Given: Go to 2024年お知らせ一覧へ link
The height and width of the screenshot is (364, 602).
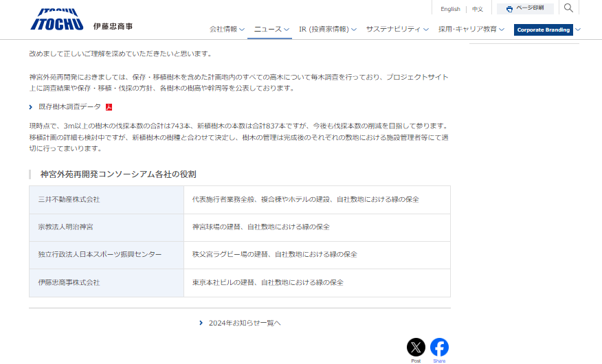Looking at the screenshot, I should tap(245, 323).
